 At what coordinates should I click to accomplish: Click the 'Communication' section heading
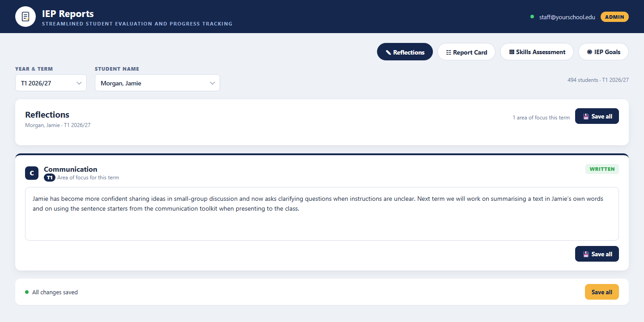(x=71, y=169)
